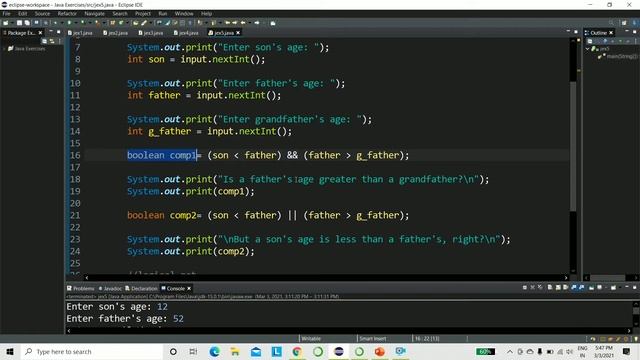Minimize the Outline view
This screenshot has height=360, width=640.
(x=627, y=31)
